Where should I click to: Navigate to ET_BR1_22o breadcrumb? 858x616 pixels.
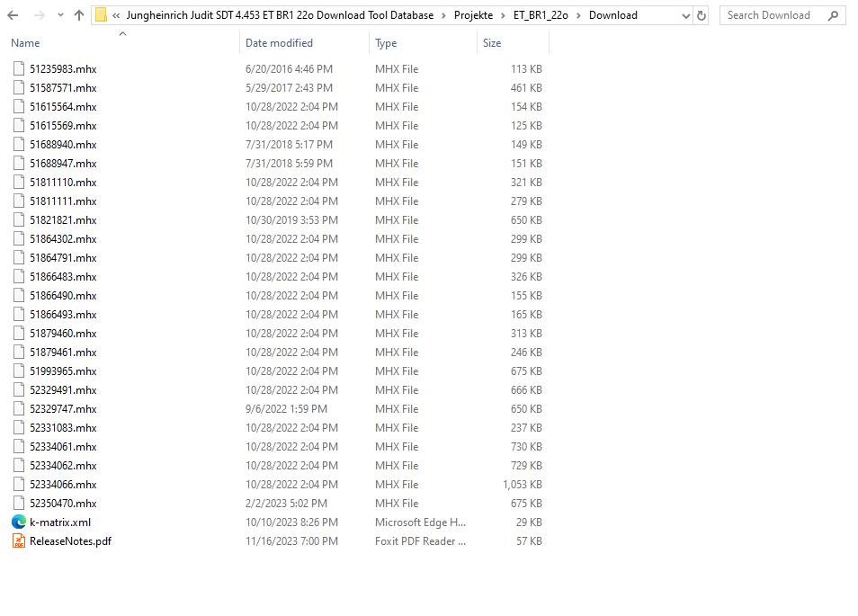[x=541, y=15]
